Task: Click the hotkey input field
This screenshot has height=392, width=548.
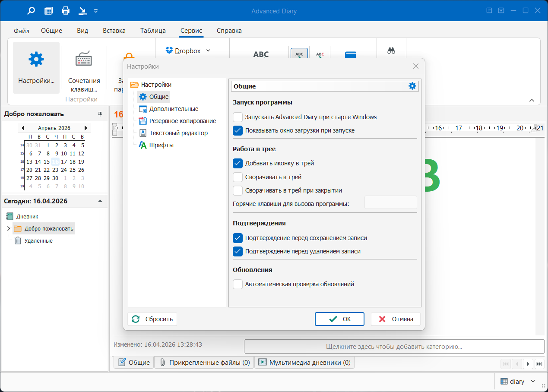Action: [390, 202]
